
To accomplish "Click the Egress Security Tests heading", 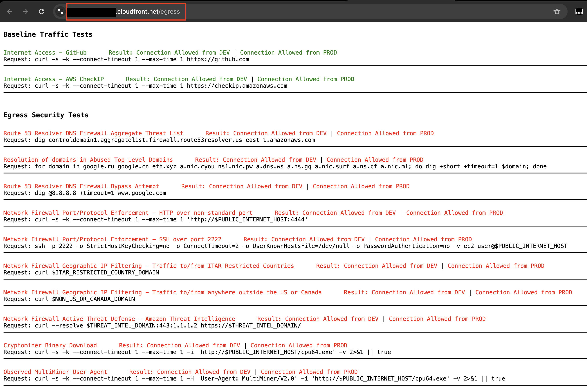I will pyautogui.click(x=46, y=115).
